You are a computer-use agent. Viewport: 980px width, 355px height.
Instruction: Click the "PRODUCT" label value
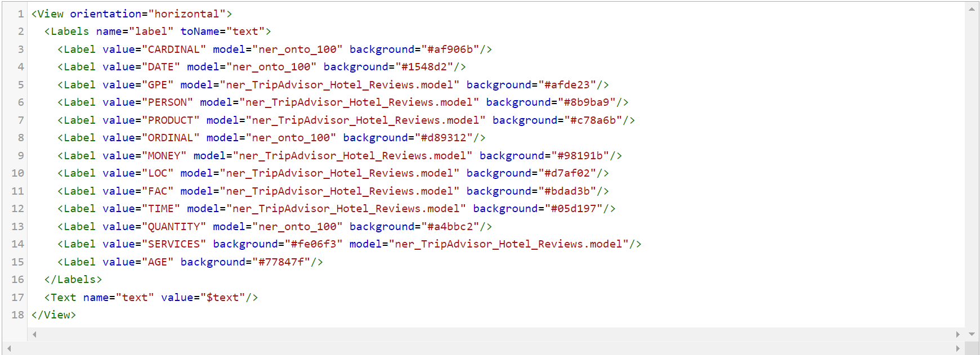tap(171, 120)
